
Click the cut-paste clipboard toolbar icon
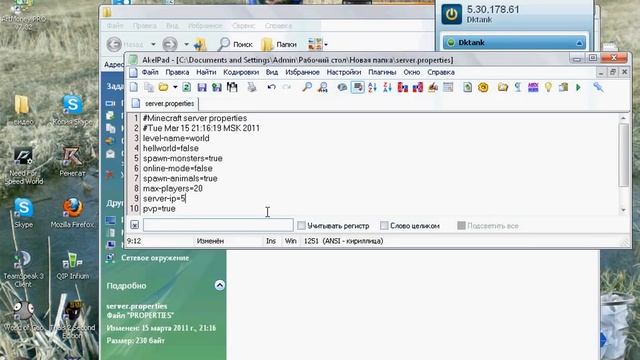(563, 87)
